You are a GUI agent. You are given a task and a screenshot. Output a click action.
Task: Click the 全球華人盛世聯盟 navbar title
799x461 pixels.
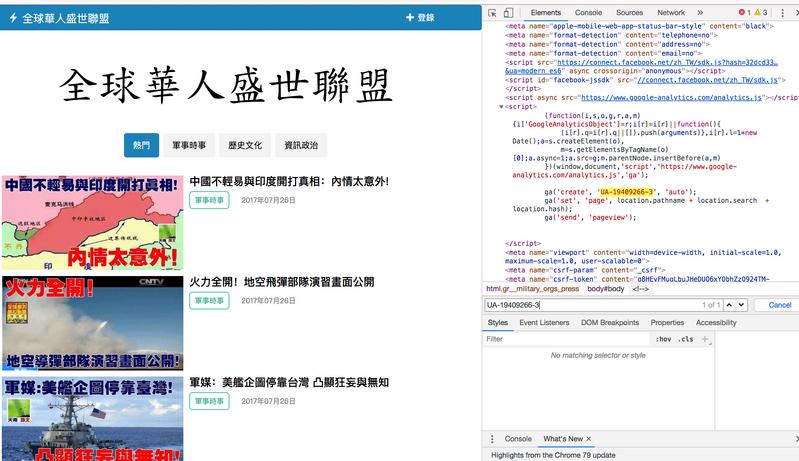point(66,19)
